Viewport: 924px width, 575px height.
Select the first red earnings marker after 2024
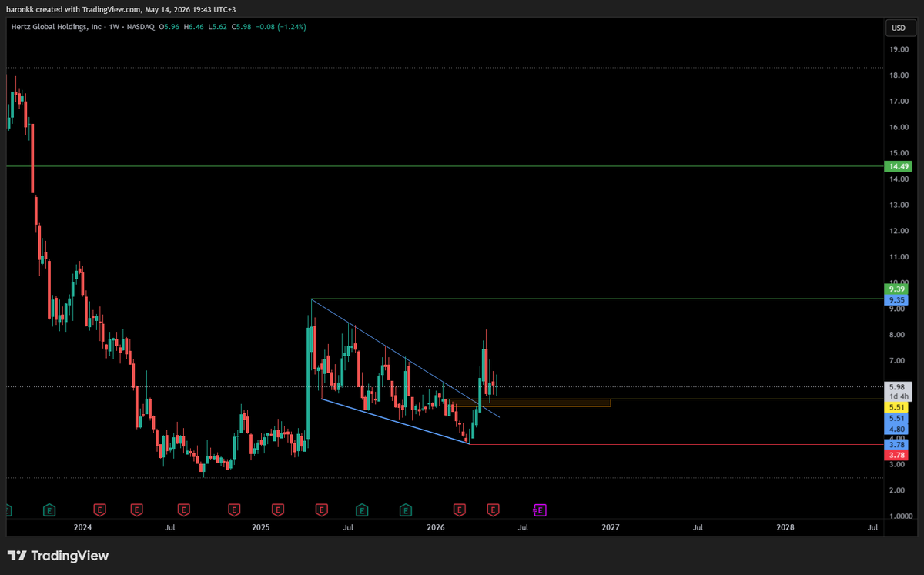click(99, 510)
